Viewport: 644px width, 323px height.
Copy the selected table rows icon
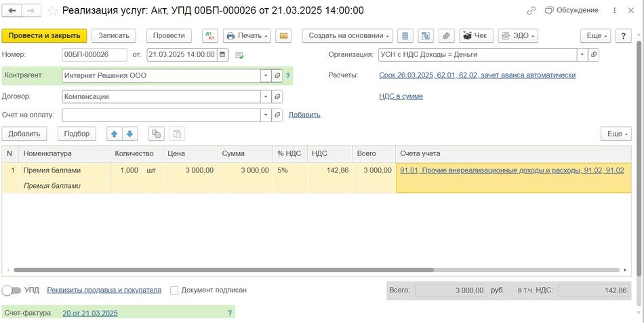tap(157, 134)
